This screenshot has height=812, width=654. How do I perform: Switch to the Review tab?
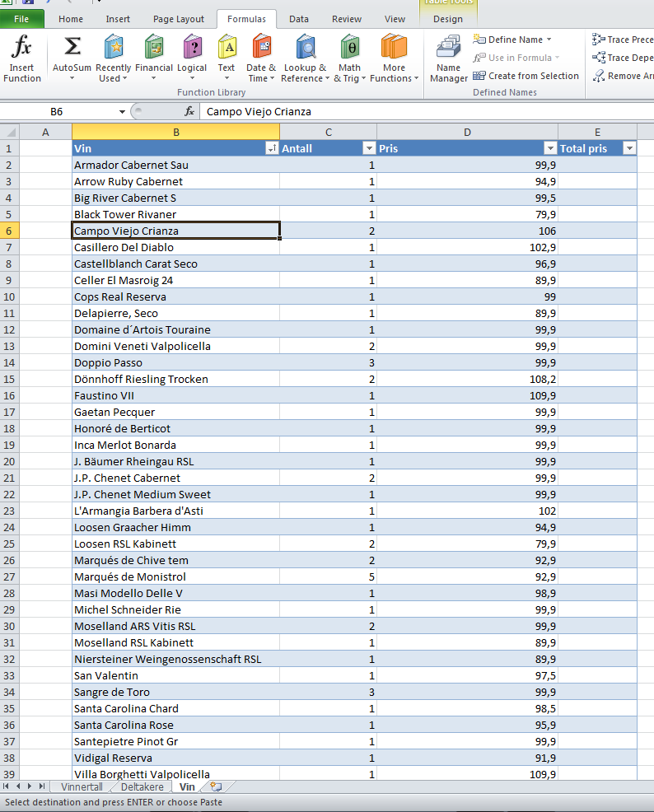[x=347, y=19]
